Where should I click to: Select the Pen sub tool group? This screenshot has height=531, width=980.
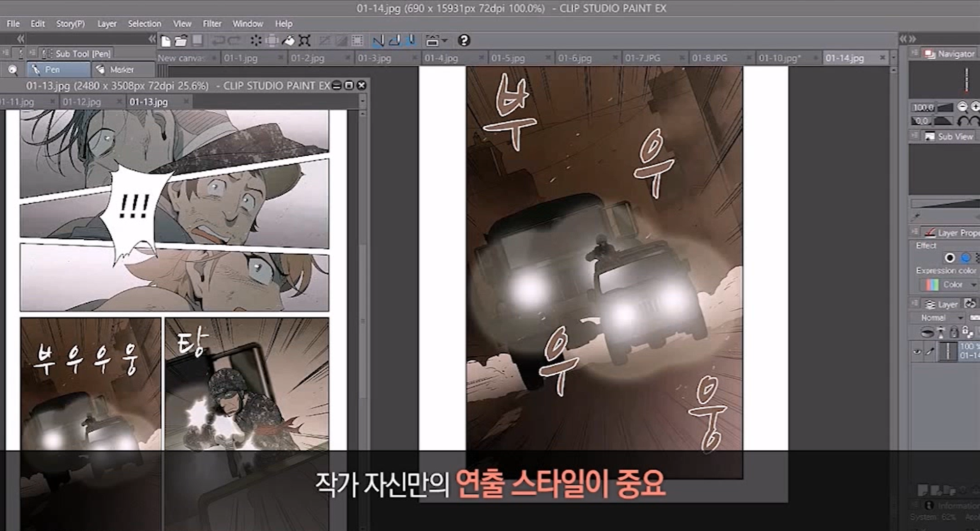[59, 69]
